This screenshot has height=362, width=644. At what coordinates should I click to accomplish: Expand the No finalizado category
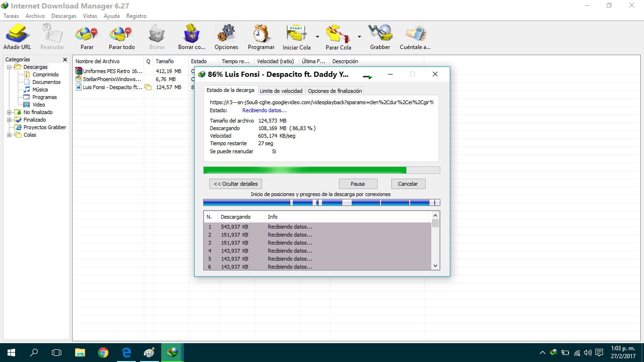click(9, 112)
